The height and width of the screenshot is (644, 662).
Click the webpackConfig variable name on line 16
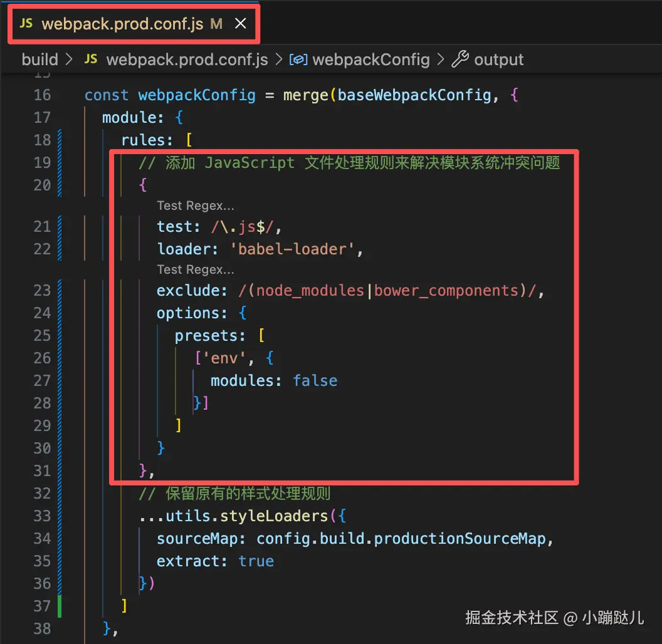click(197, 95)
